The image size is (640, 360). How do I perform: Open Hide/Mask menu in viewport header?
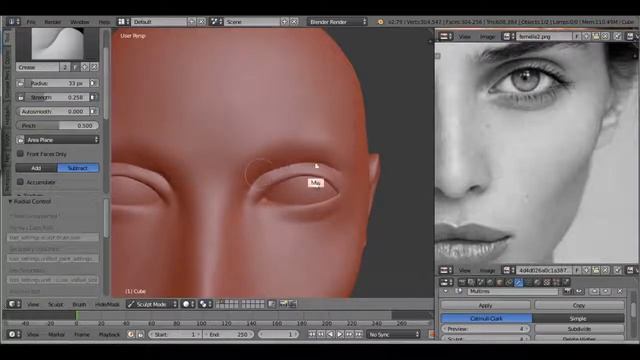pyautogui.click(x=107, y=304)
